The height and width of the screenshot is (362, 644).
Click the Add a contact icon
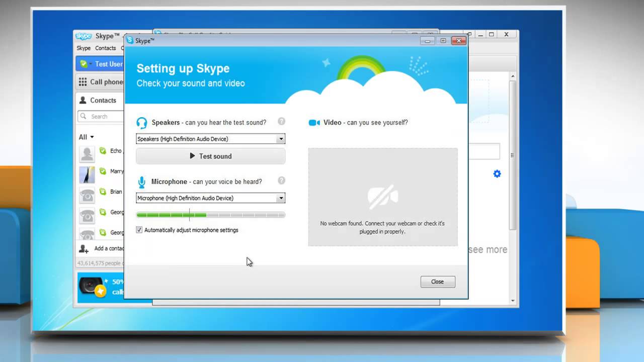pyautogui.click(x=84, y=248)
